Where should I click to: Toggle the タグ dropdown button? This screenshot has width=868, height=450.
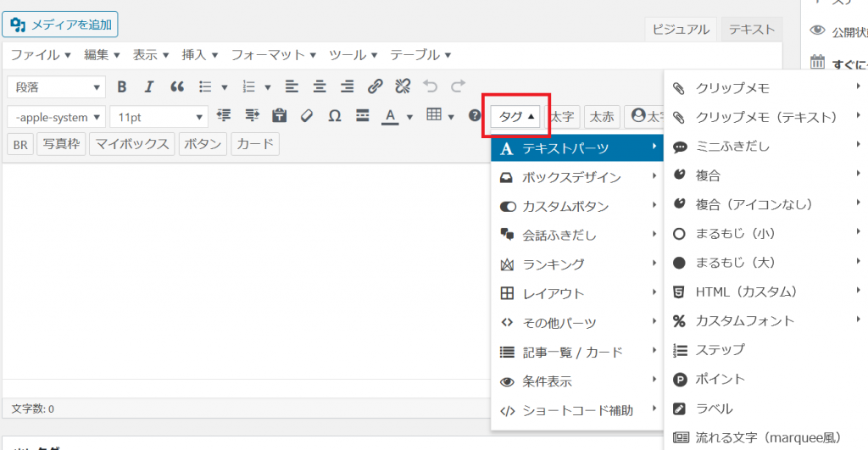(515, 116)
